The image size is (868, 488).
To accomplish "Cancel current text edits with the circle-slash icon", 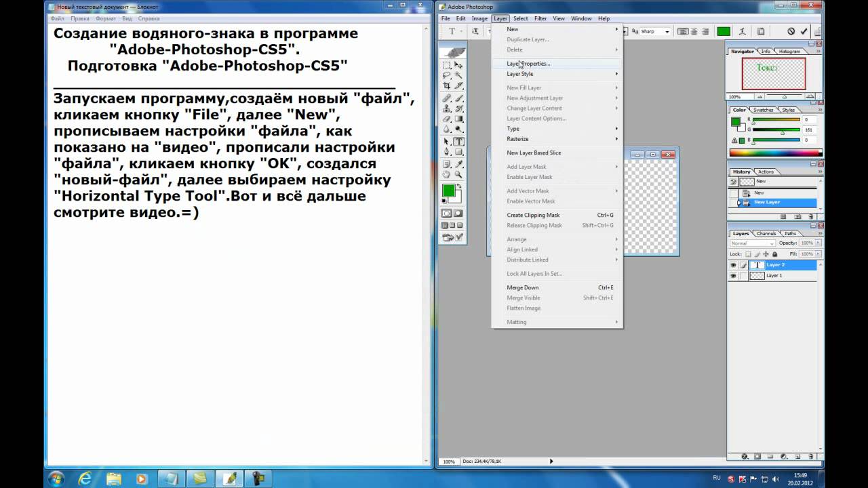I will point(791,31).
